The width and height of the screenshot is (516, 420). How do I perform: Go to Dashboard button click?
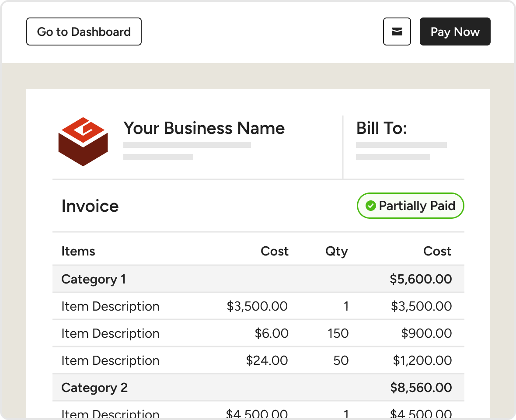pyautogui.click(x=84, y=31)
